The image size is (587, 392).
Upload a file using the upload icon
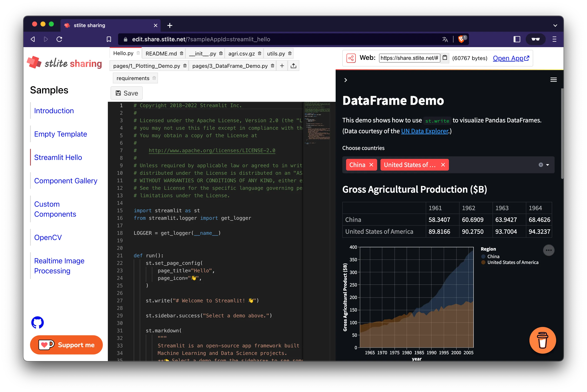tap(293, 65)
